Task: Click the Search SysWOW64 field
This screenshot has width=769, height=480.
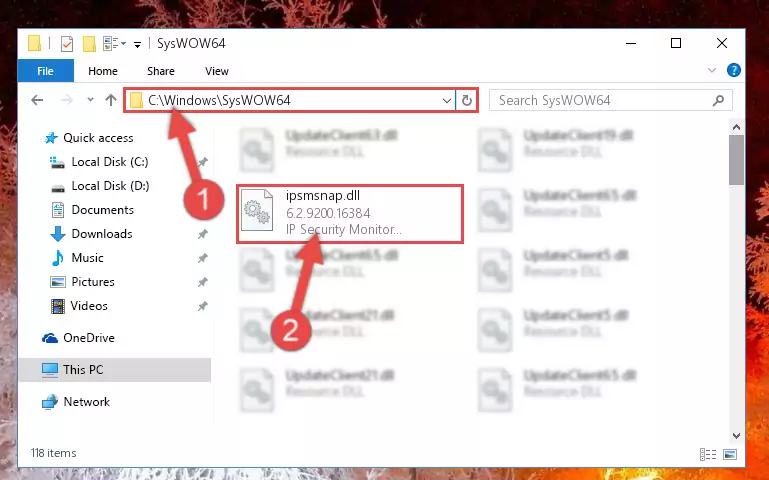Action: pyautogui.click(x=611, y=101)
